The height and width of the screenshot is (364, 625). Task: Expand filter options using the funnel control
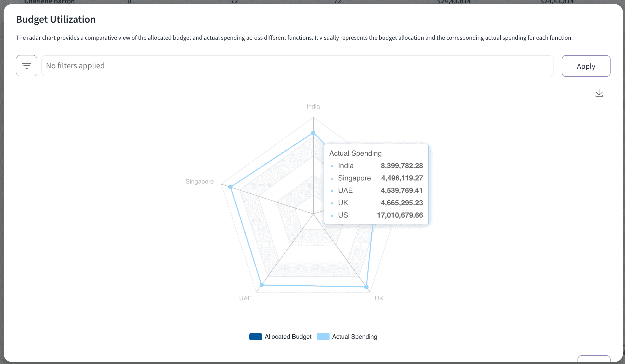coord(27,66)
